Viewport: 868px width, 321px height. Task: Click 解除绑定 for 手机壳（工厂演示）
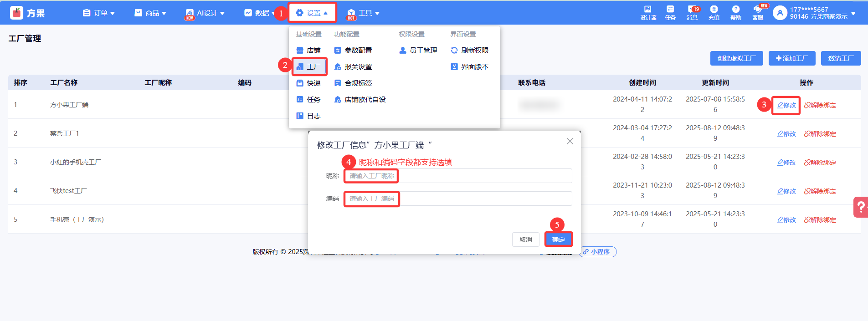click(820, 220)
